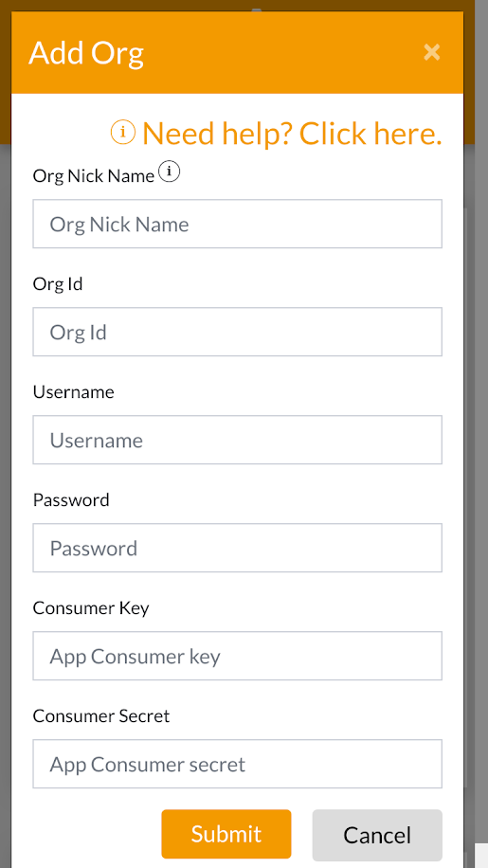Click the App Consumer secret field
The width and height of the screenshot is (488, 868).
click(x=237, y=764)
